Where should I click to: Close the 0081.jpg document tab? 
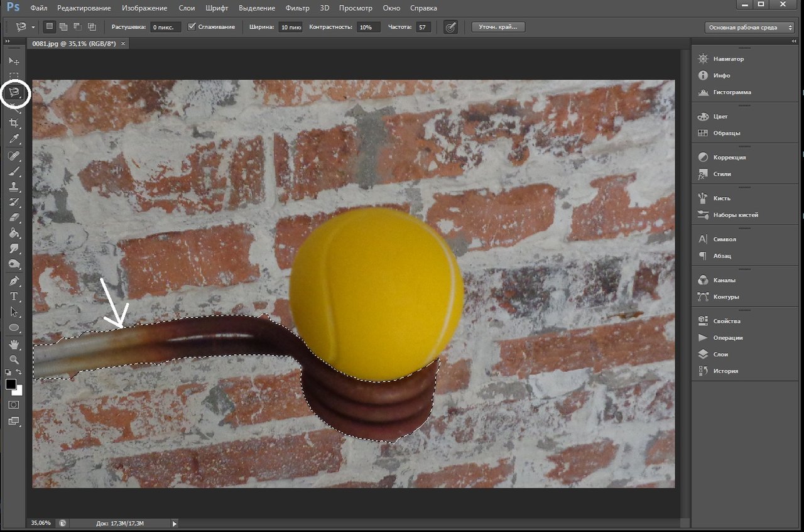click(x=123, y=43)
